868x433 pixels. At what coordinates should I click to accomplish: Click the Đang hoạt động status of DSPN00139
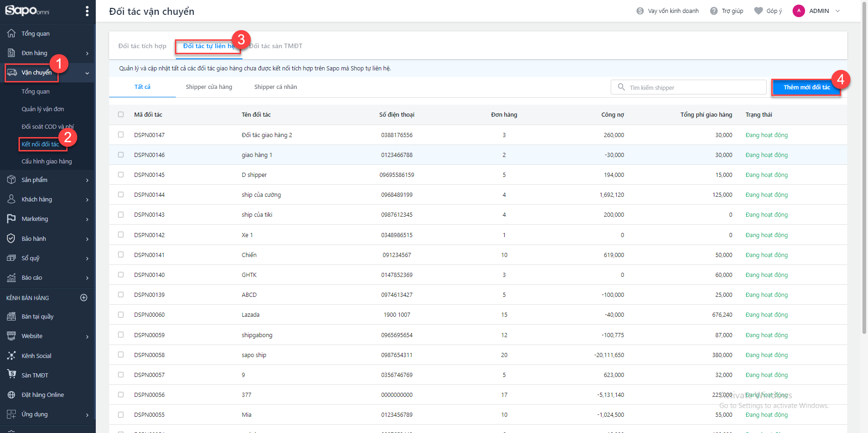(767, 295)
